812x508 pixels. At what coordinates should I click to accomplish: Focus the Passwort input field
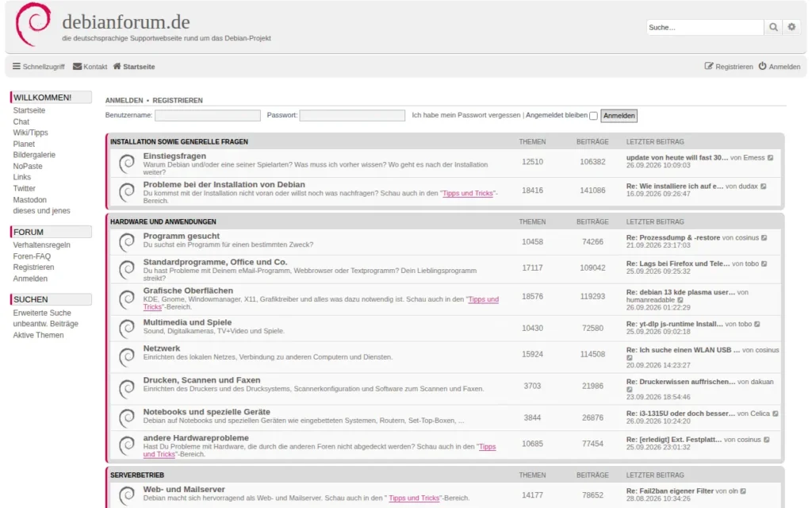[x=352, y=115]
